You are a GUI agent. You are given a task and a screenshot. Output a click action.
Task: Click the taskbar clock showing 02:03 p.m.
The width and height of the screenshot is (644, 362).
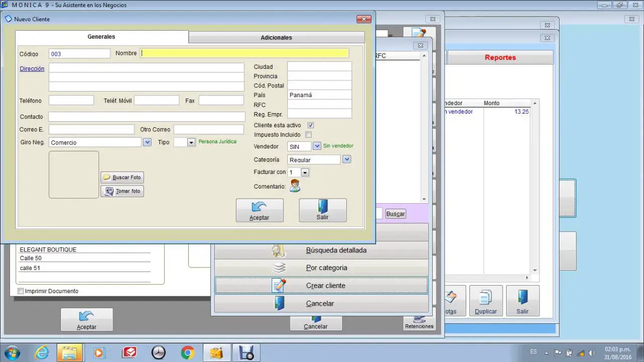(x=618, y=349)
